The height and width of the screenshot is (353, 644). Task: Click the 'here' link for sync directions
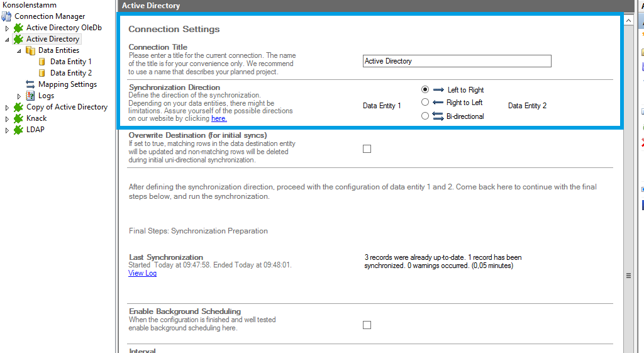click(218, 118)
